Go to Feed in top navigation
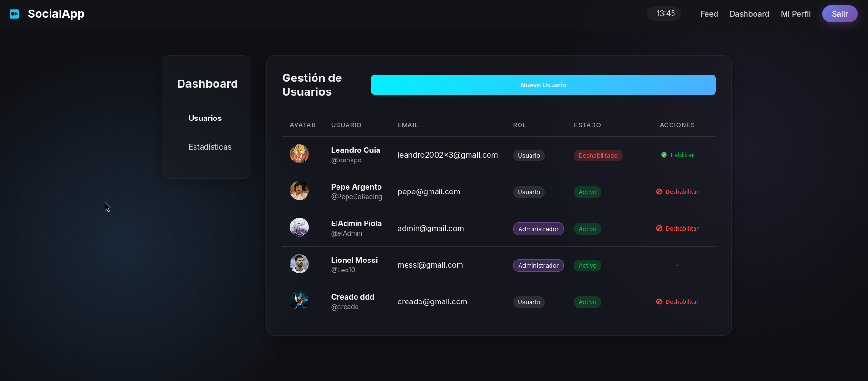Image resolution: width=868 pixels, height=381 pixels. (x=709, y=14)
